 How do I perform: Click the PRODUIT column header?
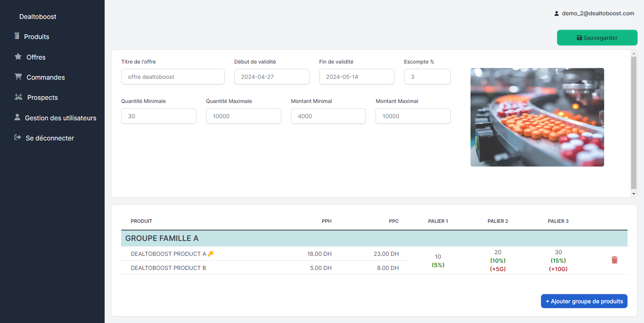(x=142, y=221)
